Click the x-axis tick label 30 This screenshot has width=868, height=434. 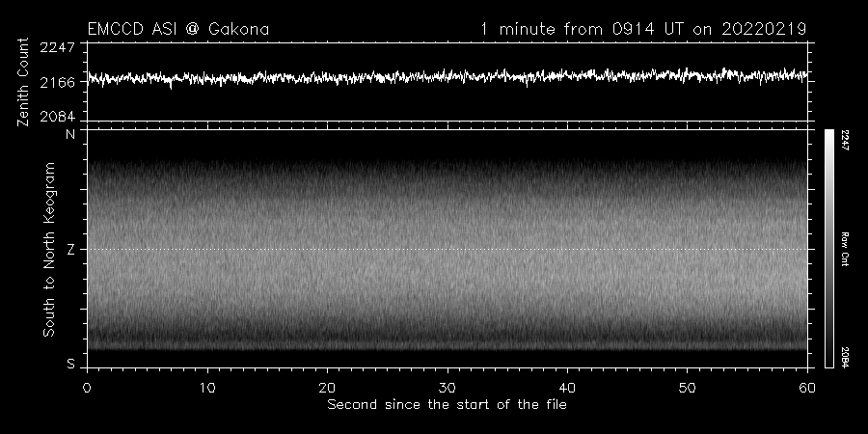(448, 388)
